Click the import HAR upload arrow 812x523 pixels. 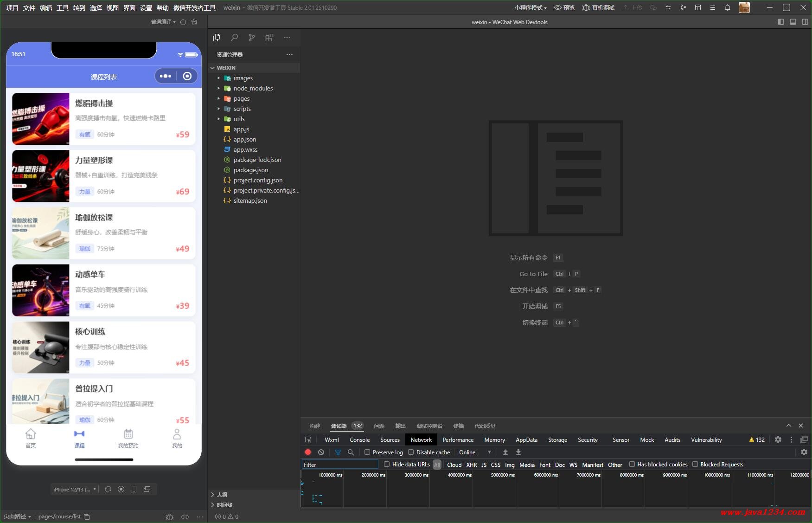(x=505, y=452)
